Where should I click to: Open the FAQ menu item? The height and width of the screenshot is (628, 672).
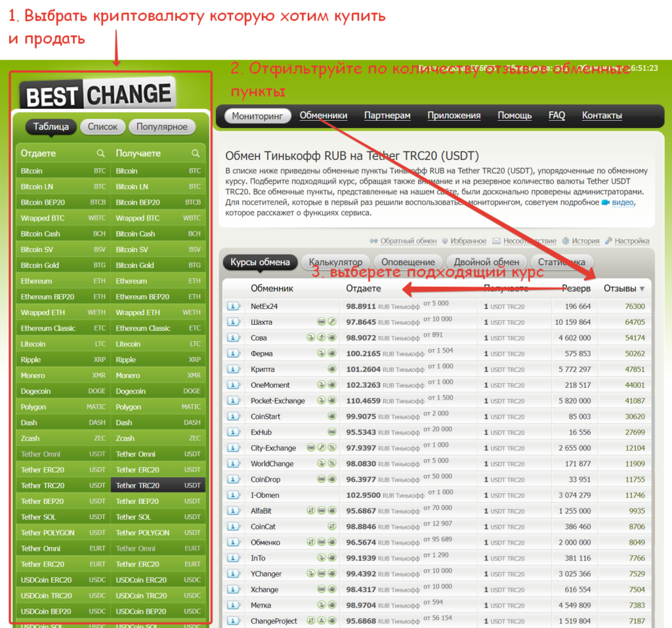(556, 115)
